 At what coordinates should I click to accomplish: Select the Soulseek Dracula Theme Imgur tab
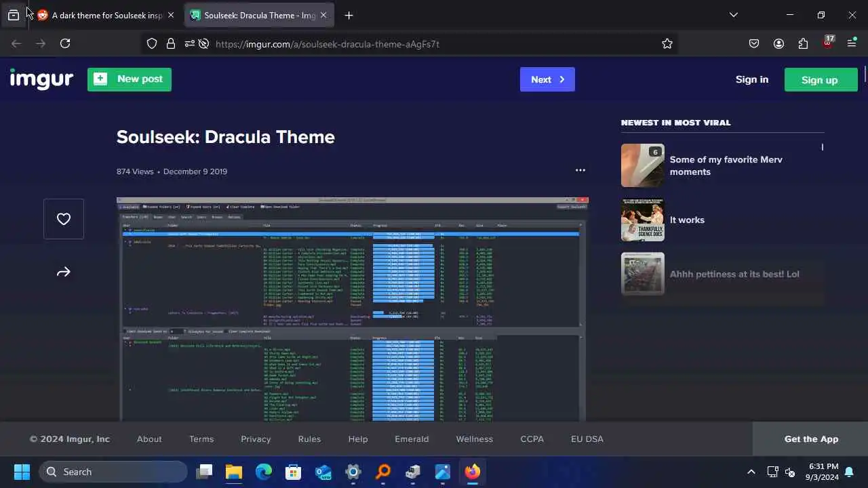pos(259,15)
